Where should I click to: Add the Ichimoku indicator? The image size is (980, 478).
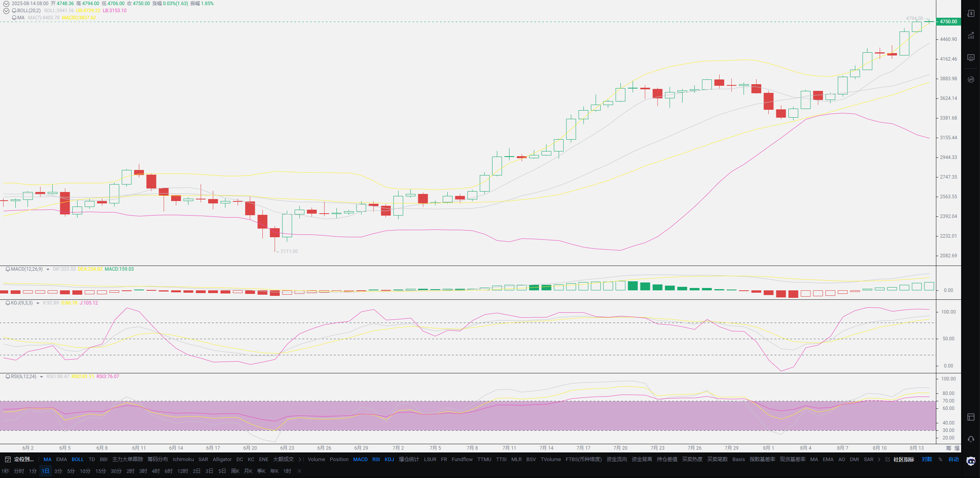[183, 460]
